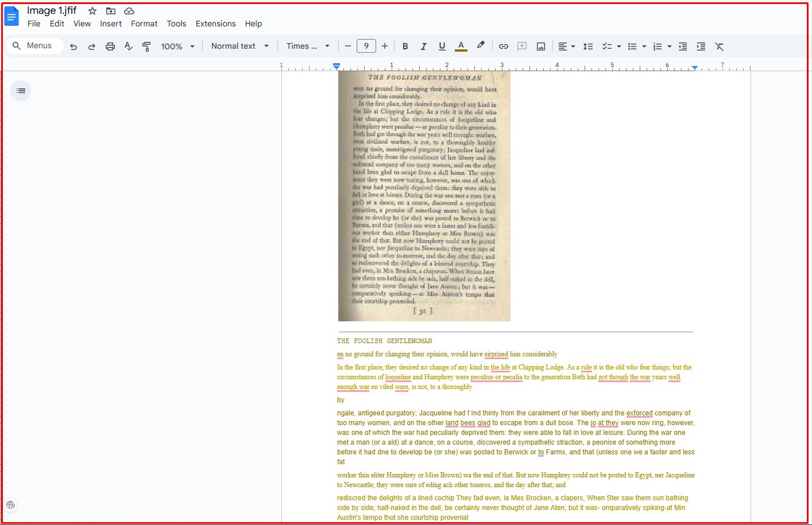Image resolution: width=812 pixels, height=525 pixels.
Task: Insert a numbered list
Action: point(658,46)
